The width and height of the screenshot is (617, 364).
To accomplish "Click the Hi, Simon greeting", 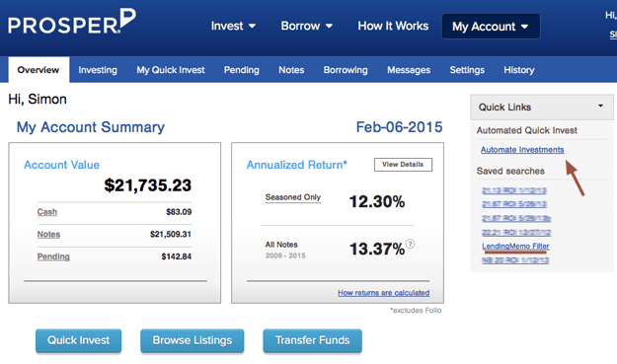I will coord(38,99).
